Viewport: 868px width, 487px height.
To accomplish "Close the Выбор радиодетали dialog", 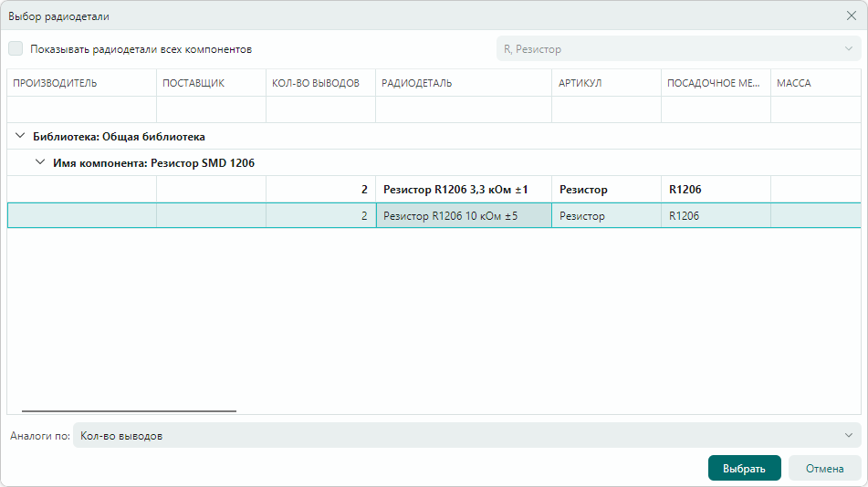I will [851, 16].
